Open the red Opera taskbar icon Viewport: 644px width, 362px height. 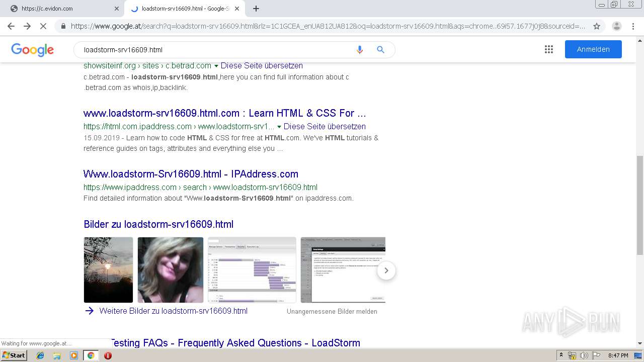click(x=108, y=355)
